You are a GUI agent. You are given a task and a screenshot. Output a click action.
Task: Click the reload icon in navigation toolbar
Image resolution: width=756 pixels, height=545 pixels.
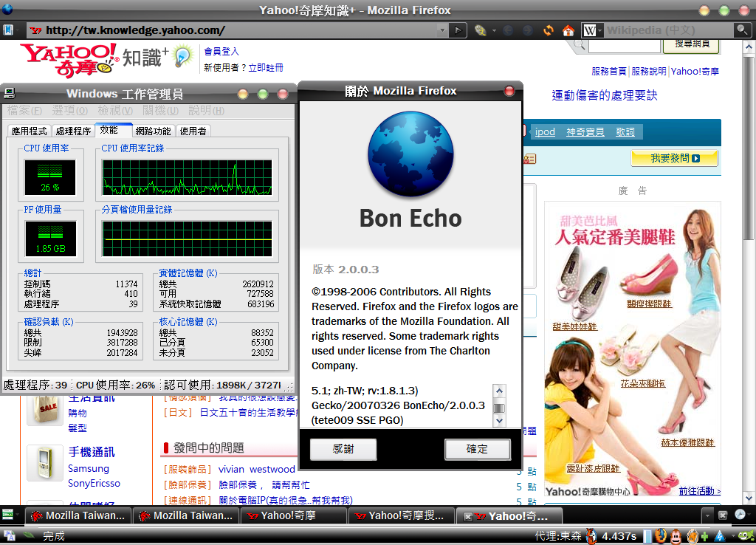point(548,30)
